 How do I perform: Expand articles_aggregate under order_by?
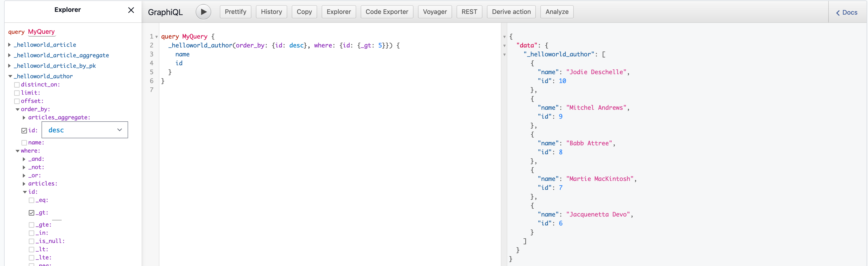coord(24,117)
